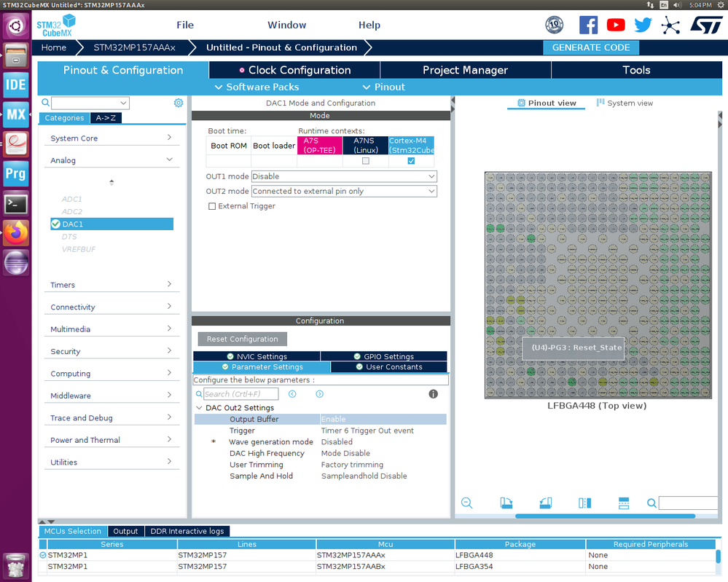Rotate chip counterclockwise in pinout view

[546, 503]
